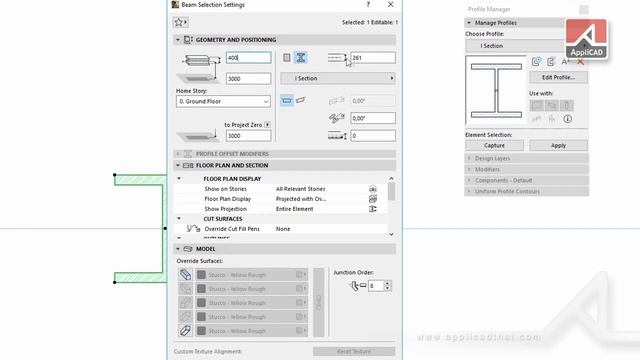Click the I Section profile preview thumbnail
Viewport: 640px width, 360px height.
[x=496, y=90]
